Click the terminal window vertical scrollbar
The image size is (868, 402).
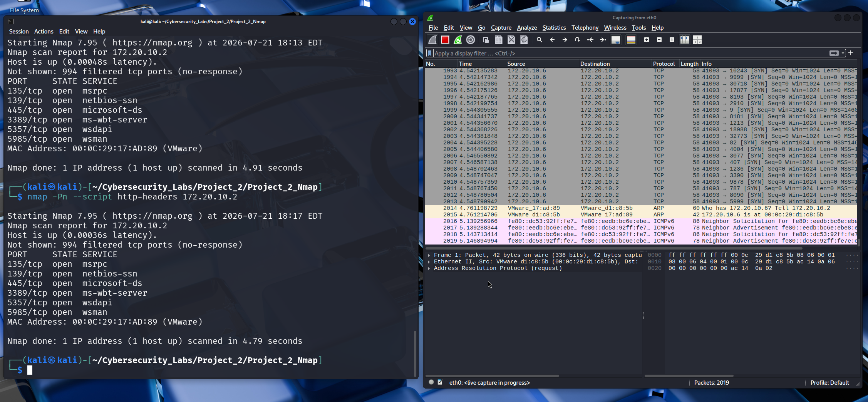click(415, 353)
